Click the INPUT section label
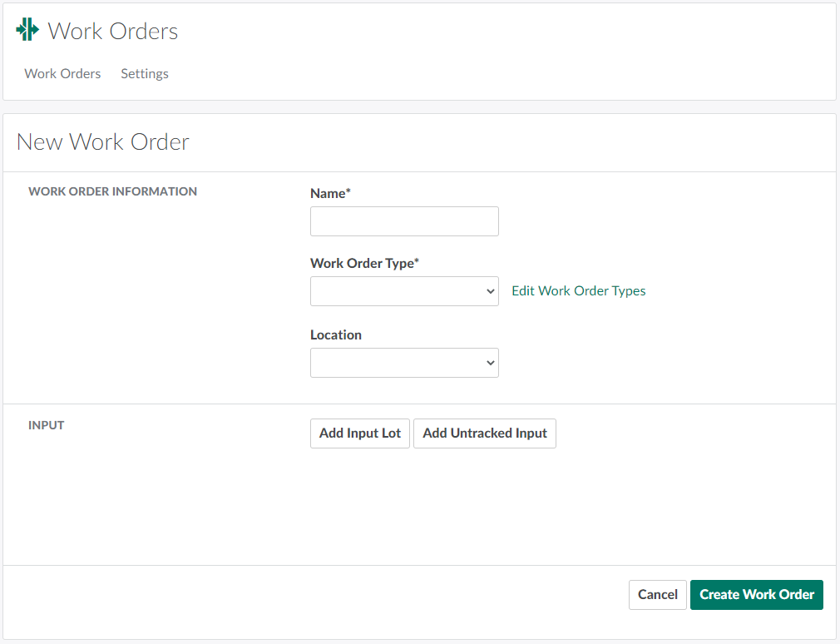Viewport: 840px width, 644px height. (46, 425)
